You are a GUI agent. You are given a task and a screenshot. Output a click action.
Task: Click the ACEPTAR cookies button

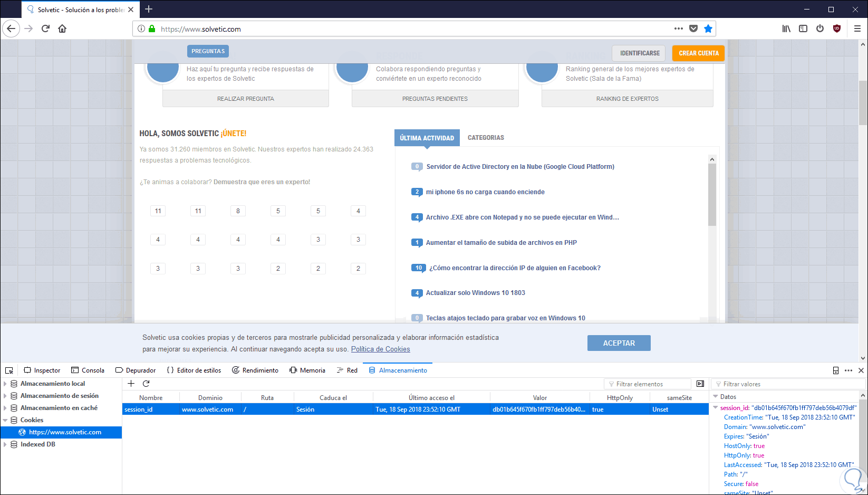click(x=619, y=343)
